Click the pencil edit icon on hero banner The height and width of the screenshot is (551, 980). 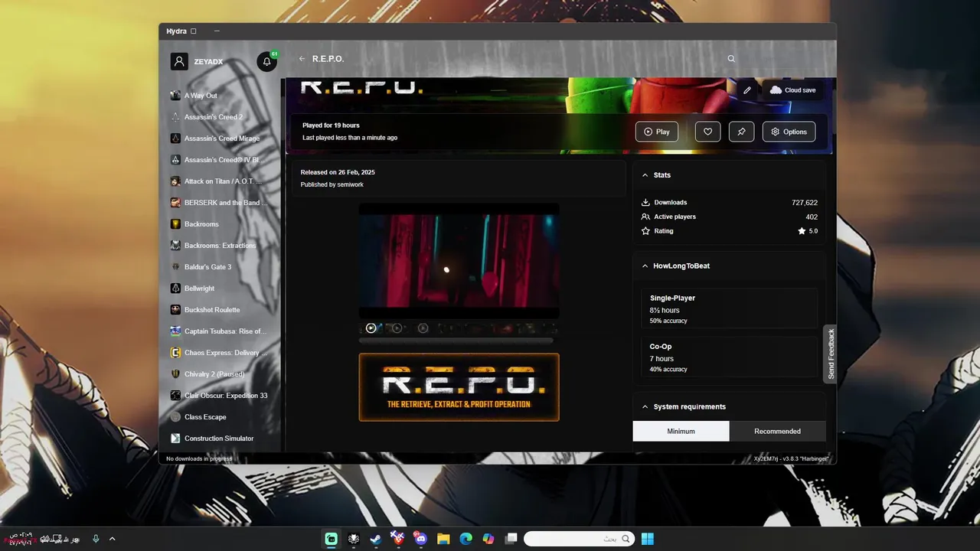[747, 90]
